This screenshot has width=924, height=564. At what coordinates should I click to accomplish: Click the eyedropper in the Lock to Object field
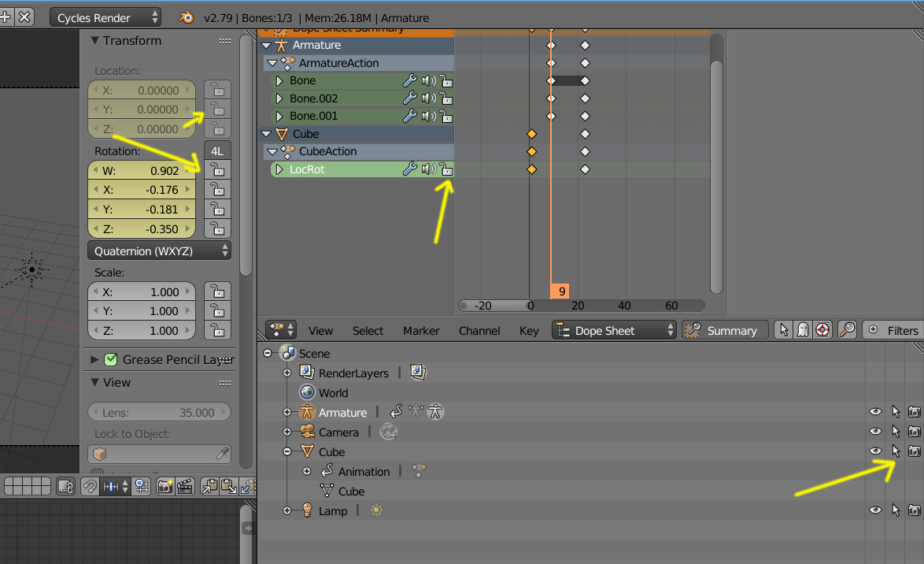[222, 453]
